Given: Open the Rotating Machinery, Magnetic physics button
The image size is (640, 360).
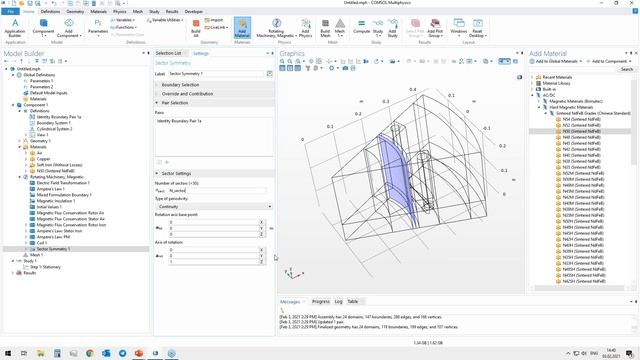Looking at the screenshot, I should click(x=276, y=28).
